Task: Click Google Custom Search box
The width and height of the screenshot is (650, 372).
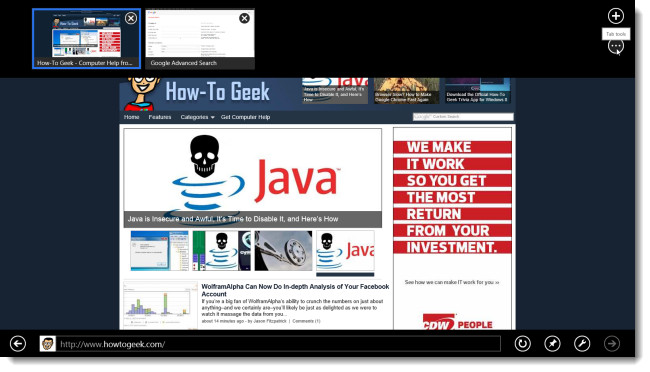Action: 463,117
